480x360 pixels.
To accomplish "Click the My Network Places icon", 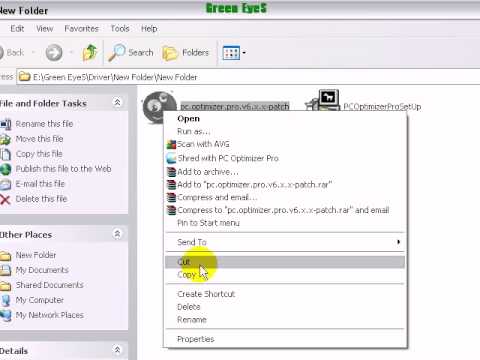I will coord(5,315).
